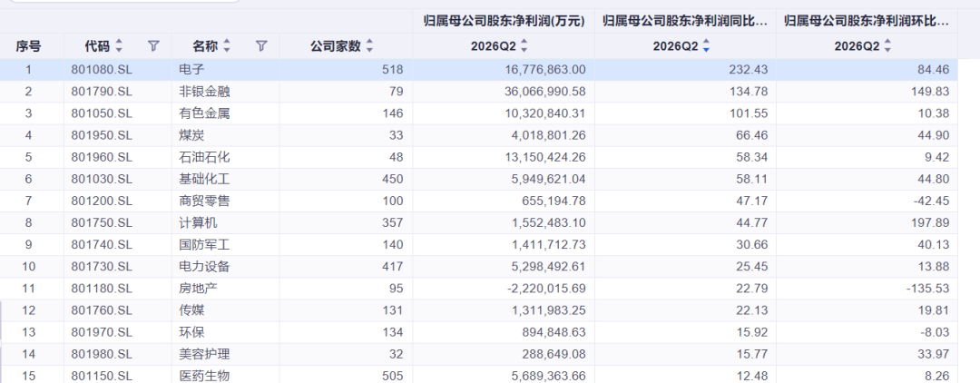Viewport: 980px width, 383px height.
Task: Click net profit value 655,194.78
Action: 554,201
